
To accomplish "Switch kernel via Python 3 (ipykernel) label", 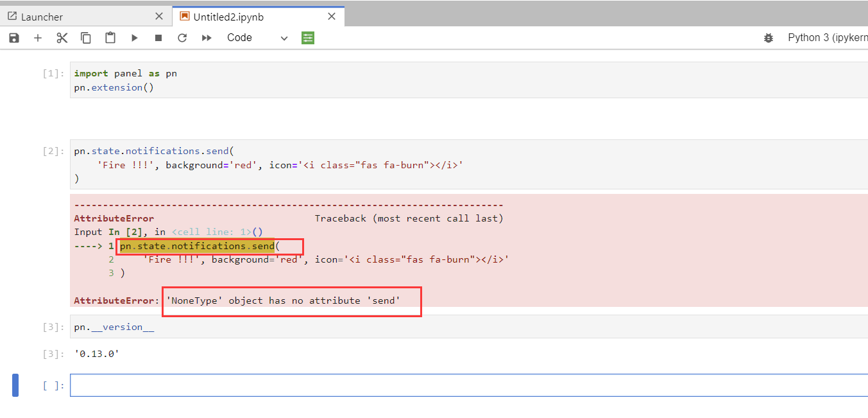I will coord(828,38).
